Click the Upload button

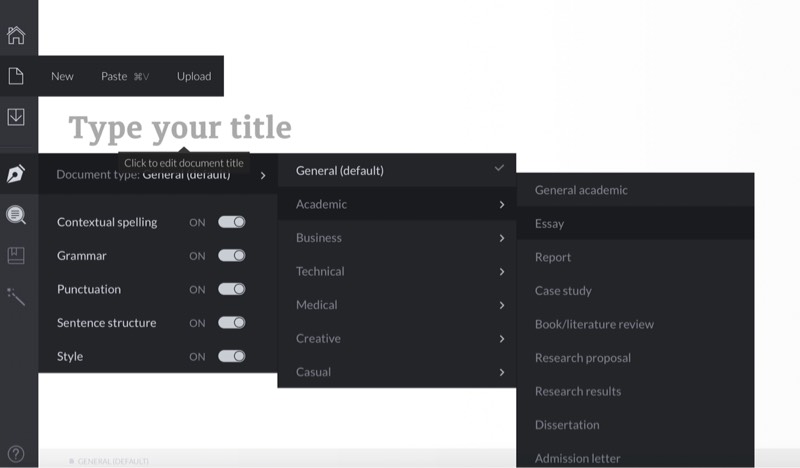point(194,76)
